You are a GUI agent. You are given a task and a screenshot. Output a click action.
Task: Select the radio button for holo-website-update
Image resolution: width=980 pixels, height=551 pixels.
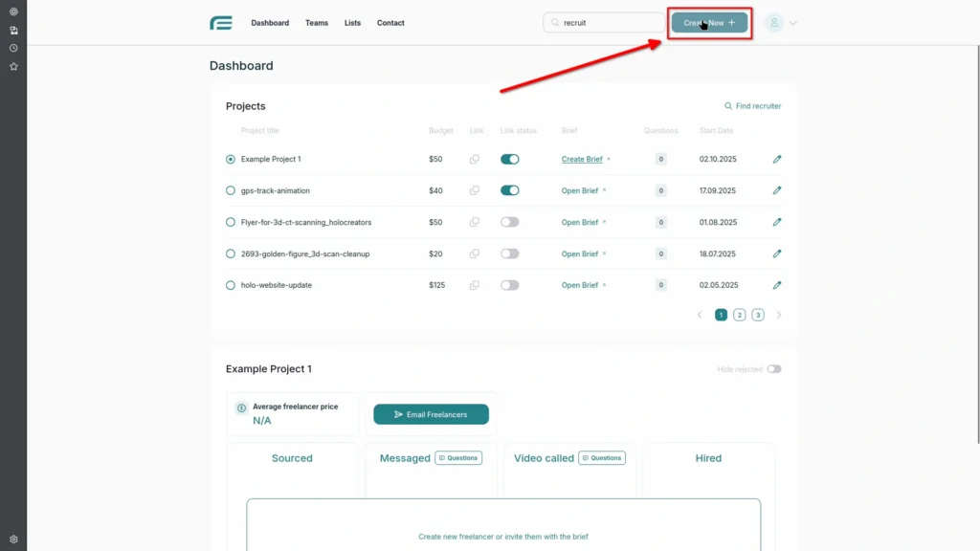pos(230,284)
